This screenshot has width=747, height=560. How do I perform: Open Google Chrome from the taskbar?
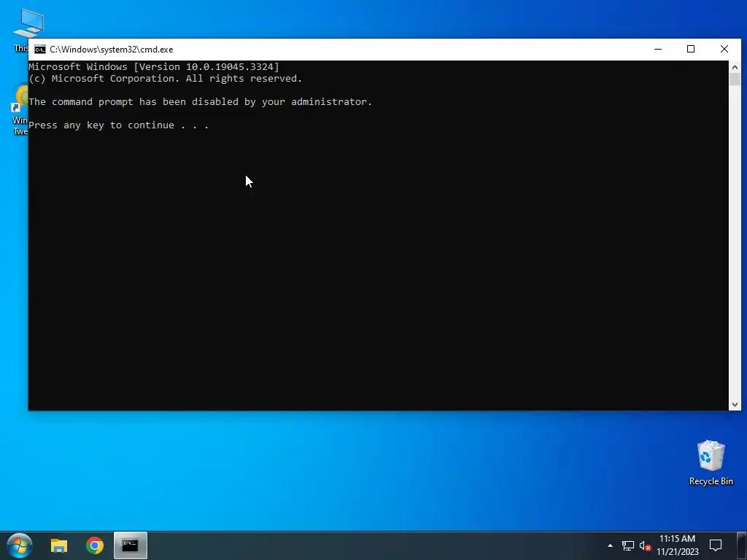95,545
